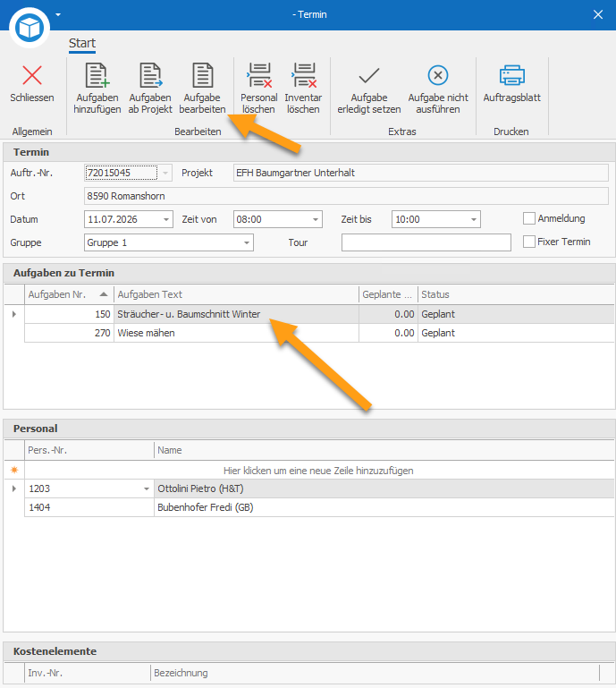
Task: Click the new-row star indicator in Personal
Action: pos(14,471)
